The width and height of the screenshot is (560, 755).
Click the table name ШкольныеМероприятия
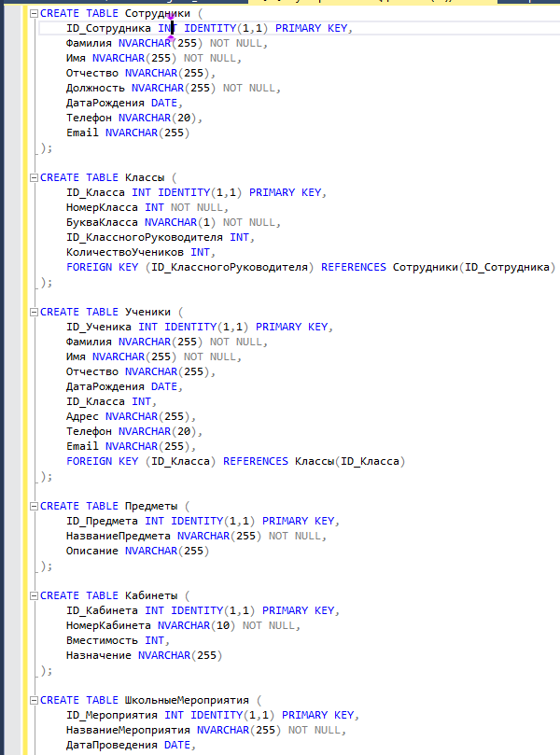[187, 700]
